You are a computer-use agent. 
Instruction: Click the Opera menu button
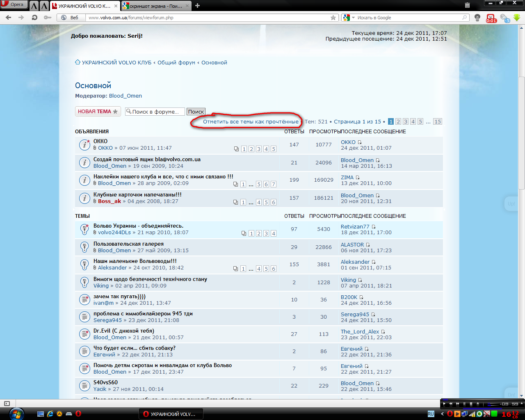coord(14,5)
